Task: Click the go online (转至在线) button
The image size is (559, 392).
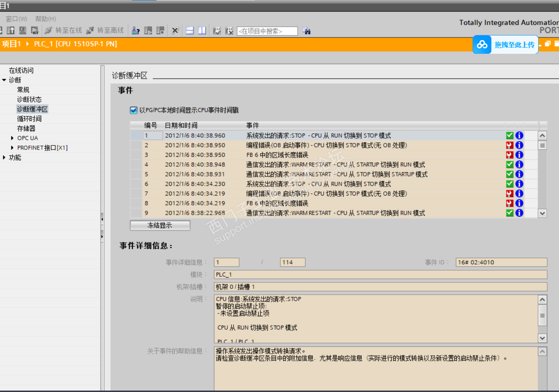Action: click(x=63, y=31)
